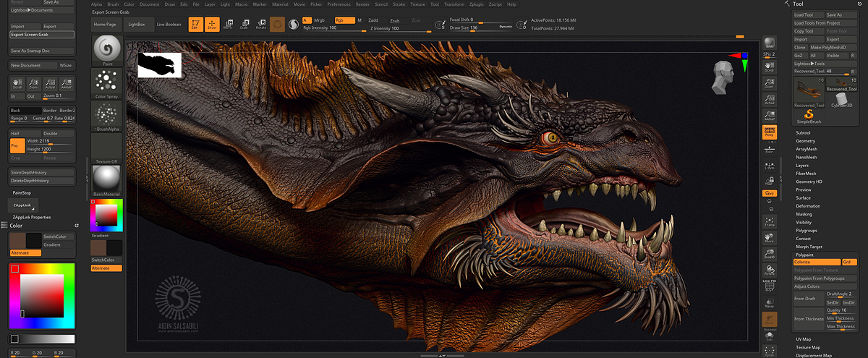This screenshot has width=868, height=358.
Task: Click the AAHalf icon in Document panel
Action: [x=67, y=84]
